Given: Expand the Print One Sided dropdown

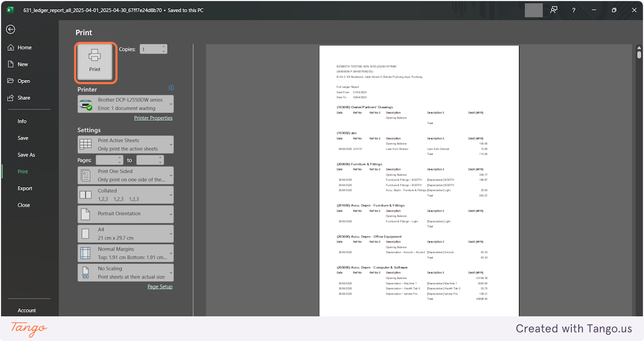Looking at the screenshot, I should click(126, 175).
